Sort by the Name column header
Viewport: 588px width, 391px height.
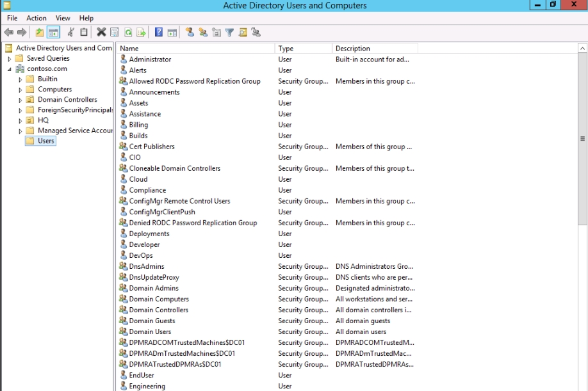(x=195, y=48)
